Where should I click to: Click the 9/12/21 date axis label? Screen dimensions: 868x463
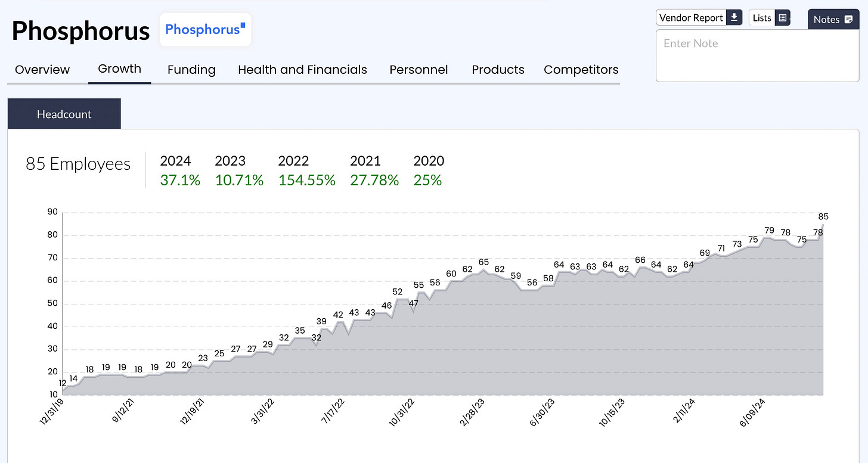tap(125, 411)
